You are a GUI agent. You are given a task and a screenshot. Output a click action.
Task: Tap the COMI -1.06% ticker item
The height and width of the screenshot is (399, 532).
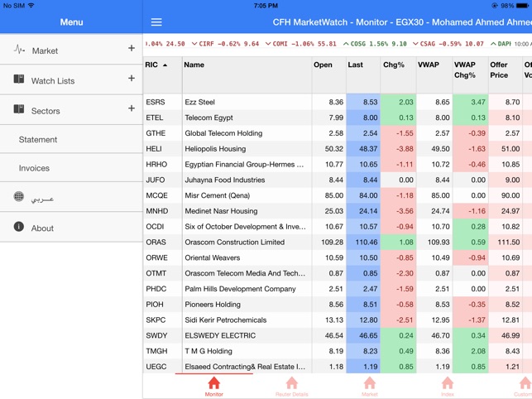(300, 44)
